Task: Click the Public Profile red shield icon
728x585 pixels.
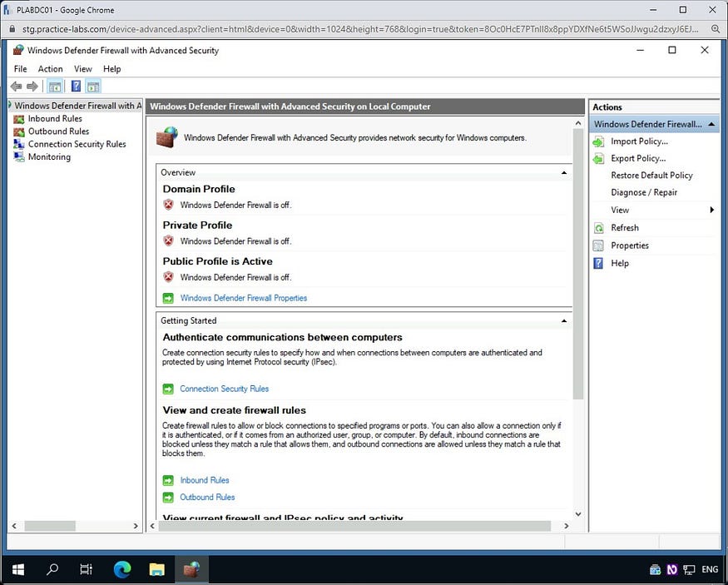Action: pyautogui.click(x=169, y=277)
